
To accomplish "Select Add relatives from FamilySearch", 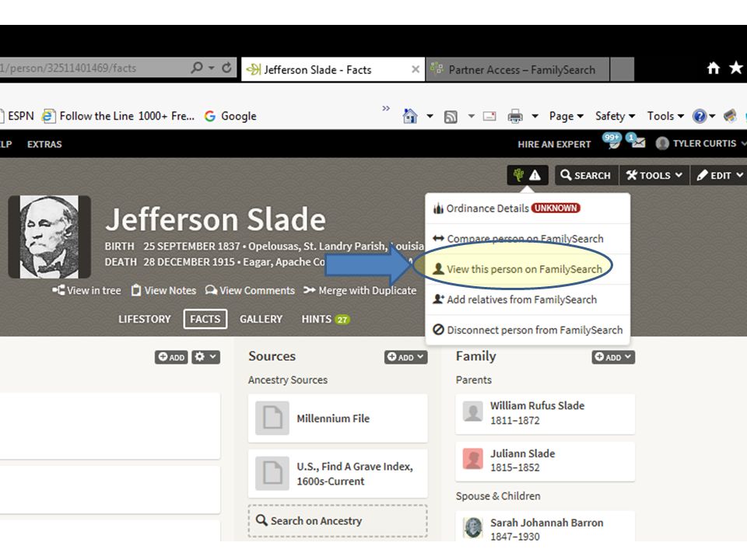I will tap(528, 299).
